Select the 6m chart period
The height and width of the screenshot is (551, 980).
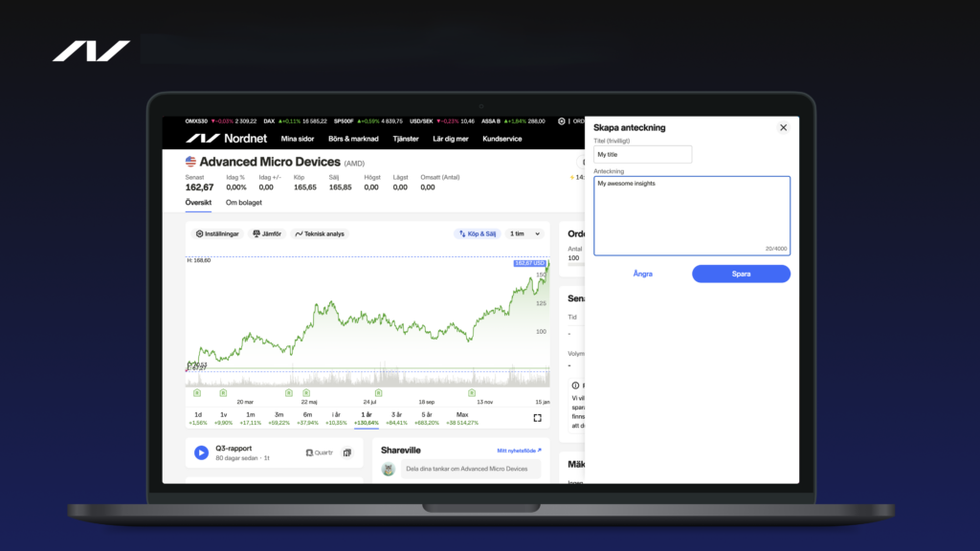click(307, 419)
